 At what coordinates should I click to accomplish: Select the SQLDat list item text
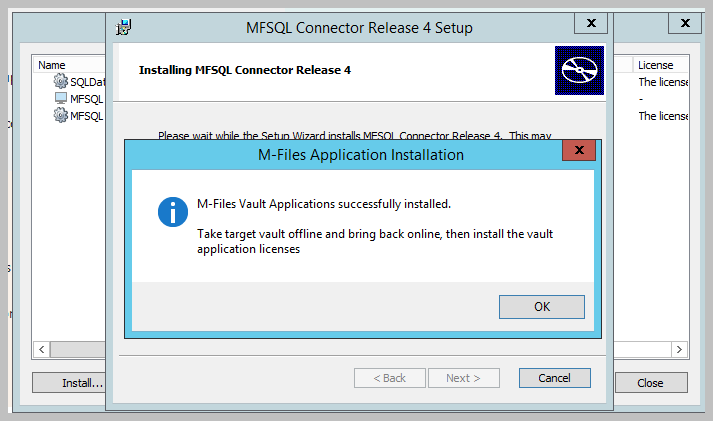pos(88,82)
